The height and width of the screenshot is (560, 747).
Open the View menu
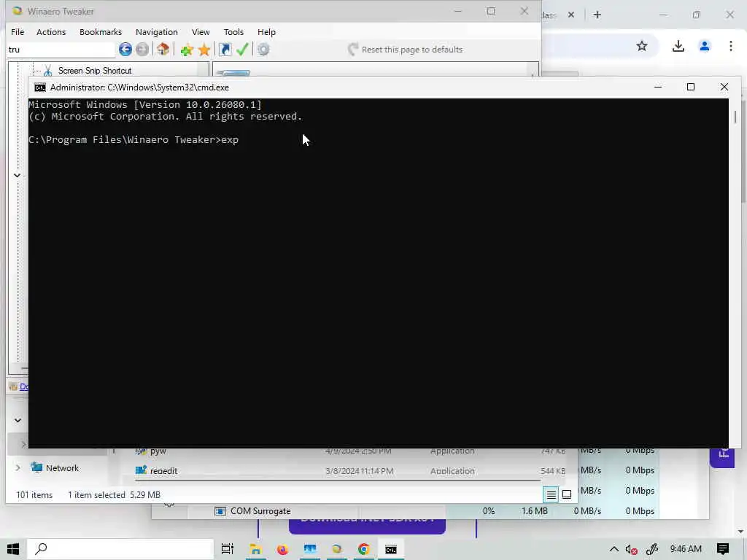point(201,32)
